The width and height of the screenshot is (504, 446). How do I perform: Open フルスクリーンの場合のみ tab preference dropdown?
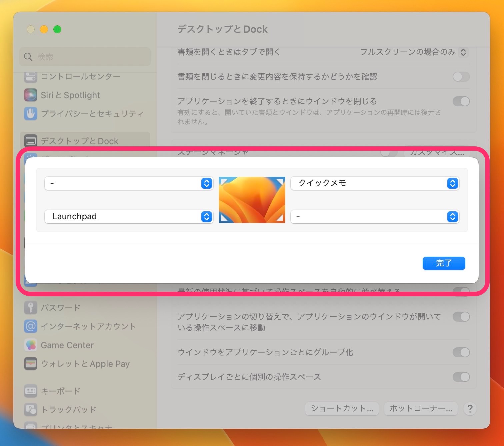point(414,52)
